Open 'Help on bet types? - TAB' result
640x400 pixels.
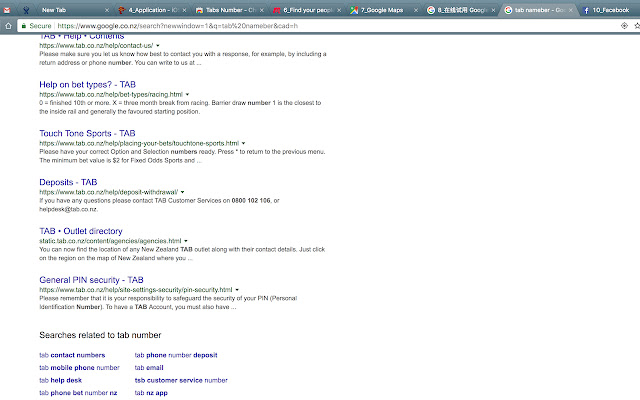click(87, 84)
